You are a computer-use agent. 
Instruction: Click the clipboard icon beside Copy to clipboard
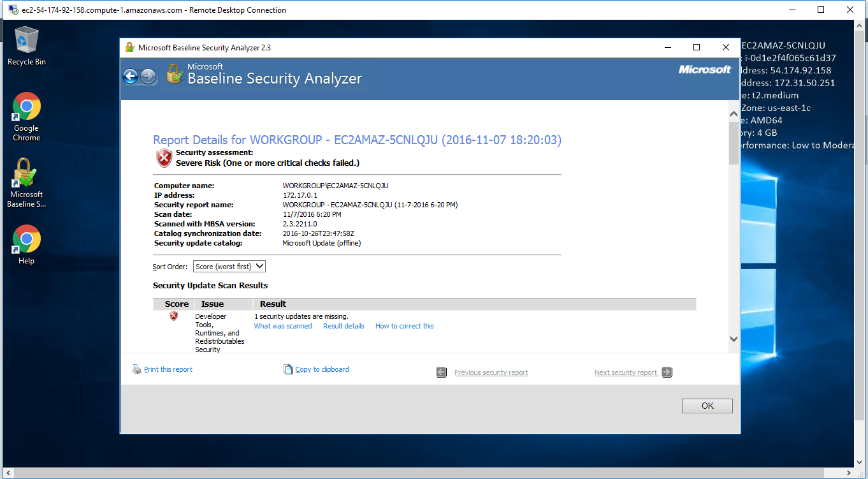(x=288, y=369)
